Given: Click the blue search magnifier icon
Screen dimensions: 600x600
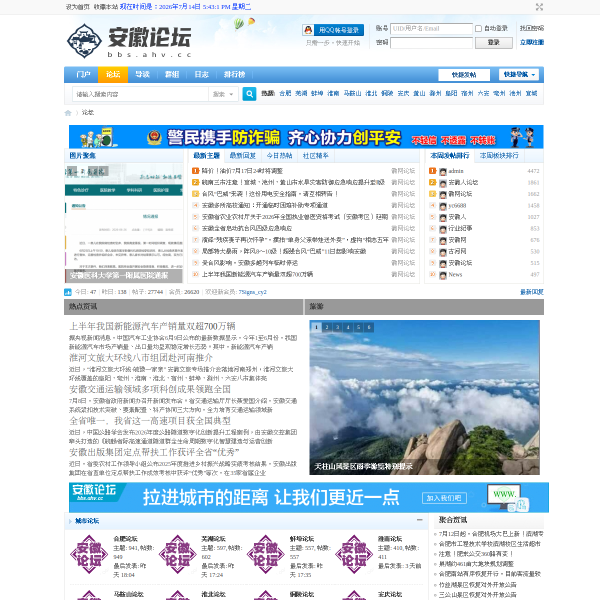Looking at the screenshot, I should click(249, 94).
